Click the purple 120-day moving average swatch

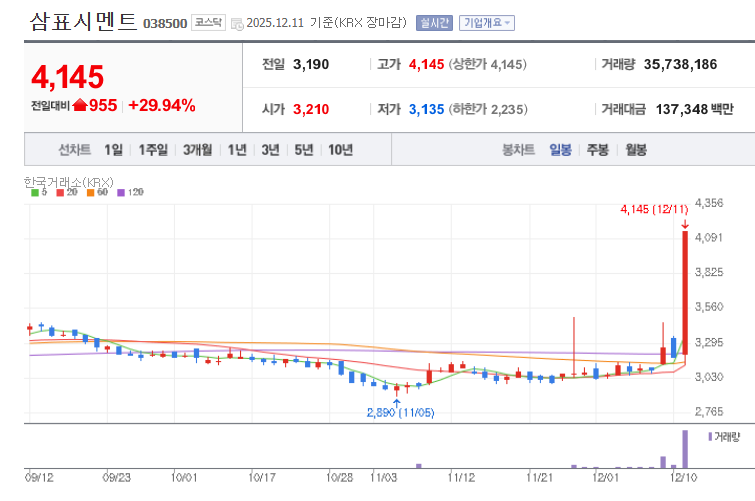tap(121, 193)
